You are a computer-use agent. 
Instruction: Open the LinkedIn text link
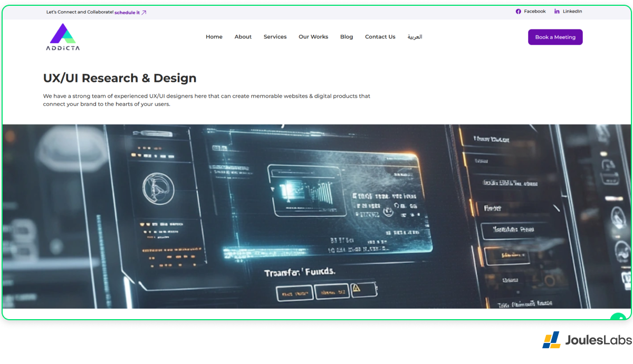(x=572, y=12)
